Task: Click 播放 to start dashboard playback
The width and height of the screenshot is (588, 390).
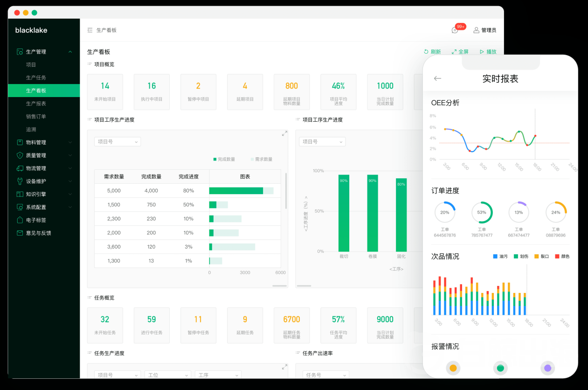Action: 488,51
